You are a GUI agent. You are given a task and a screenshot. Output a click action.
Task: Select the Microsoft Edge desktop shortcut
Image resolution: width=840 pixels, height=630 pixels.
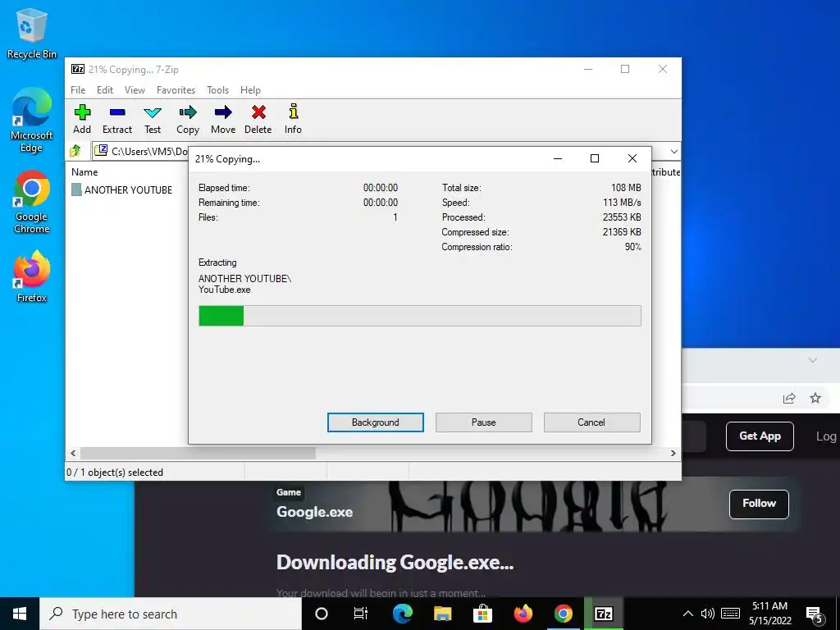(32, 121)
